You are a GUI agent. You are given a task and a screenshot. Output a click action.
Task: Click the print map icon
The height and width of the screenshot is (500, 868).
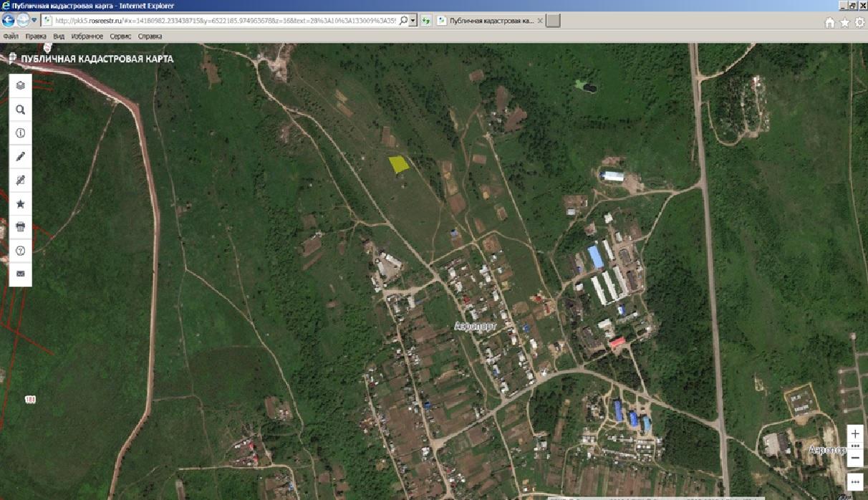click(20, 227)
